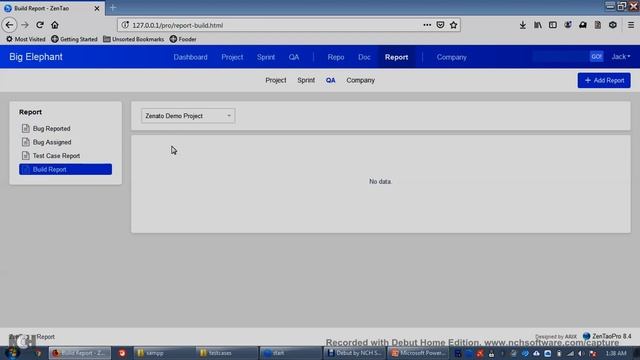The width and height of the screenshot is (640, 360).
Task: Open the Zenato Demo Project dropdown
Action: [x=188, y=116]
